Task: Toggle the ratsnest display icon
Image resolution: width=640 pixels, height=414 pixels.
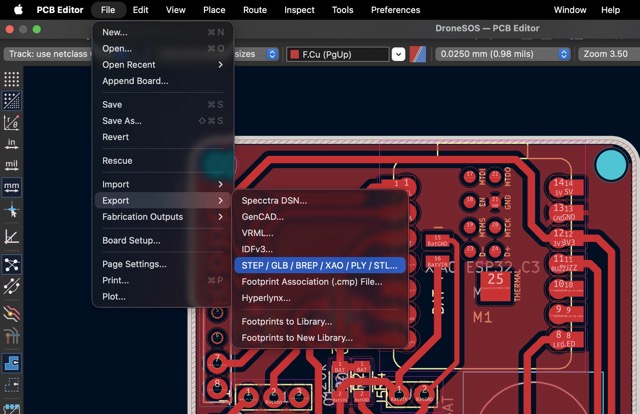Action: tap(11, 265)
